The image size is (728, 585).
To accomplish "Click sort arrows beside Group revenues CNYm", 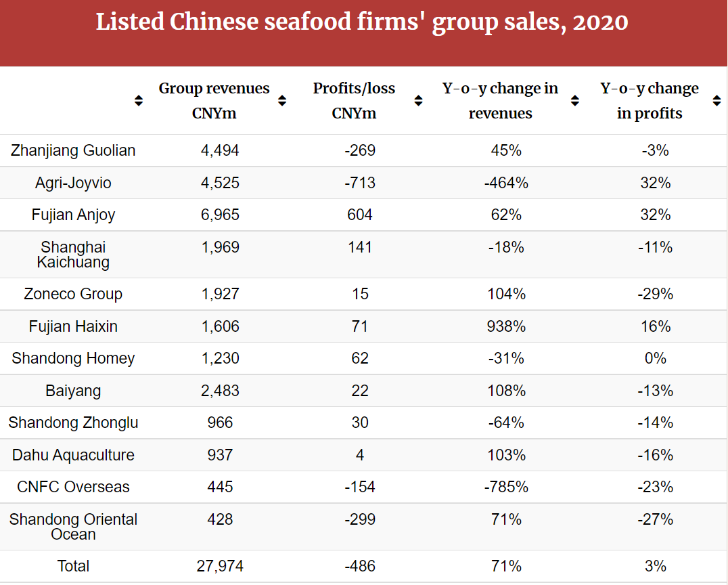I will [x=282, y=101].
